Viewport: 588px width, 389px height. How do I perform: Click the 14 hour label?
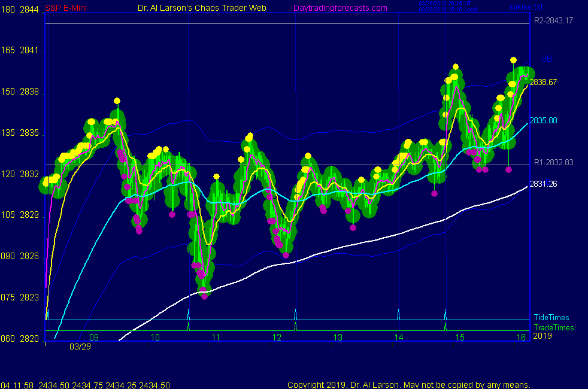pos(399,338)
